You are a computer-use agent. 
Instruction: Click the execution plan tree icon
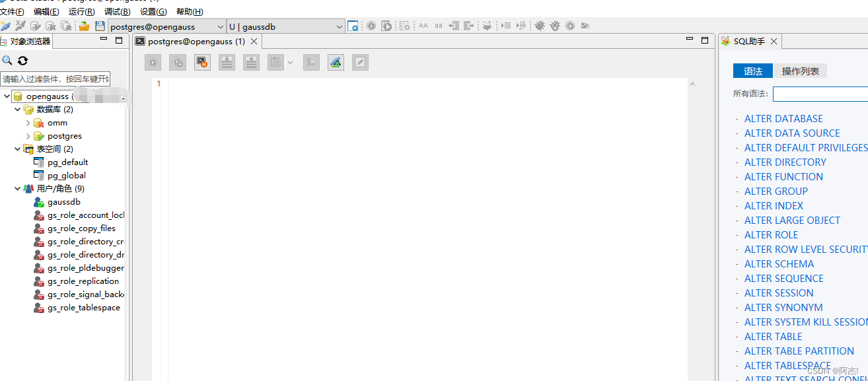[x=311, y=63]
